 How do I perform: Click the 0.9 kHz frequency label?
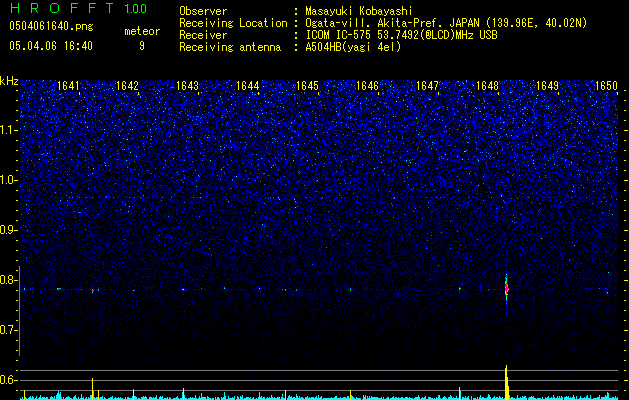[x=9, y=230]
